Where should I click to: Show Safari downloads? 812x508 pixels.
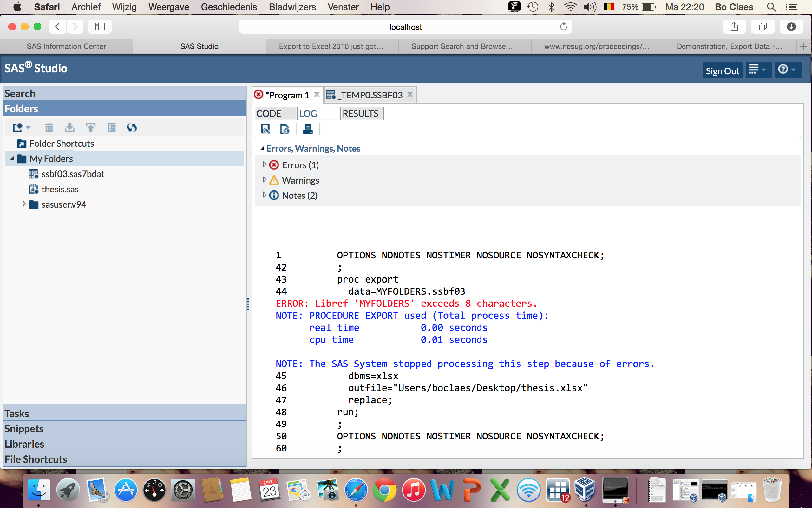(791, 27)
